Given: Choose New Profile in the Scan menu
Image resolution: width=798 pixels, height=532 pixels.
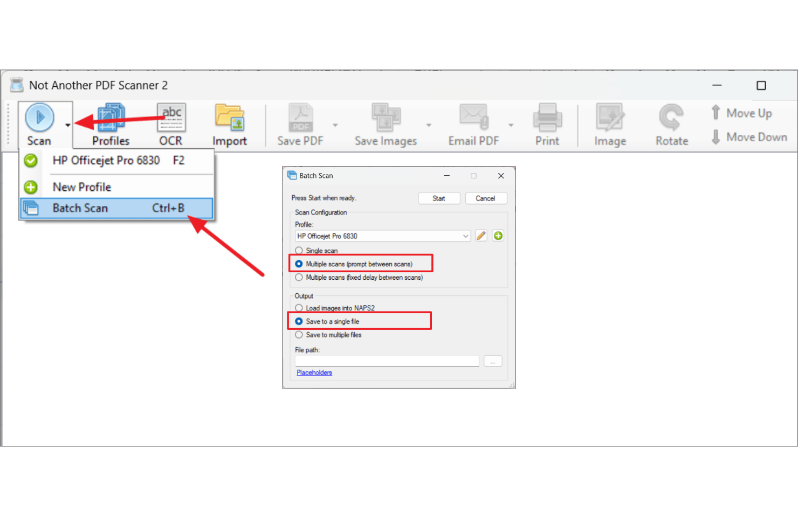Looking at the screenshot, I should click(x=116, y=187).
